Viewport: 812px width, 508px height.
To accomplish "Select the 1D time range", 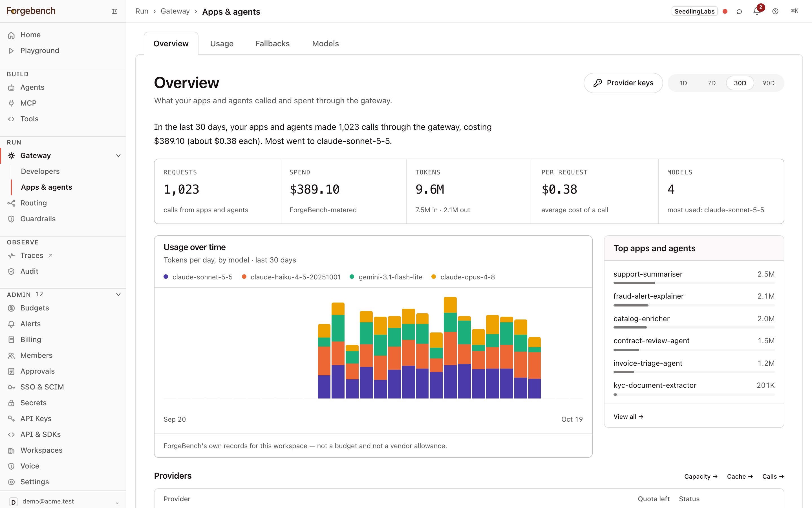I will click(683, 83).
